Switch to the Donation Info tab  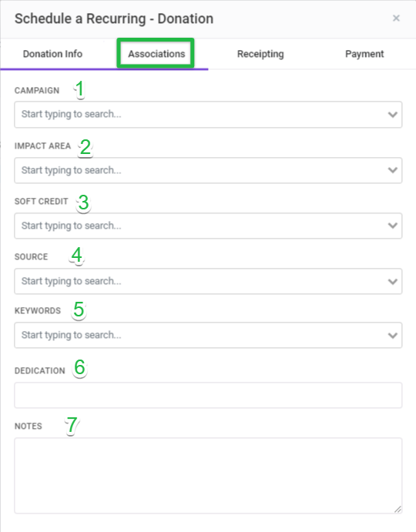pyautogui.click(x=52, y=54)
